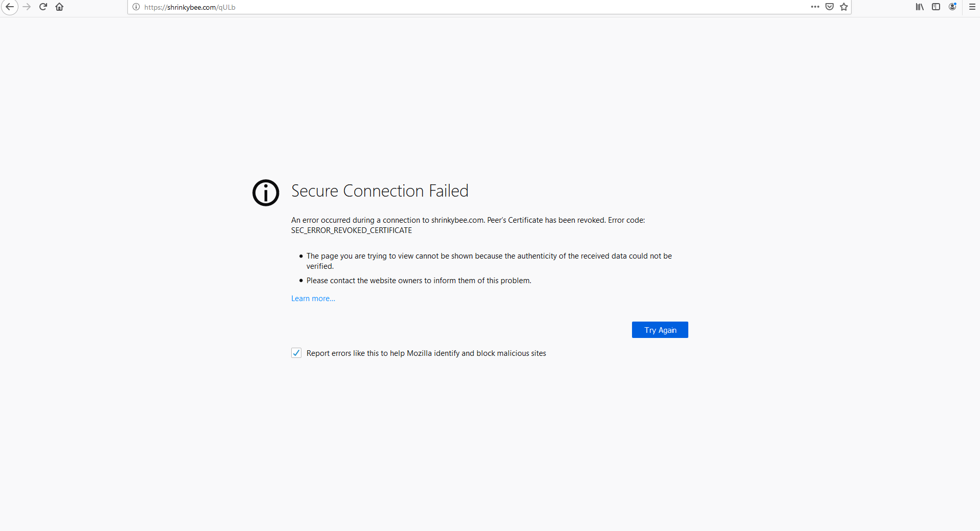The image size is (980, 531).
Task: Toggle the browser sidebar view
Action: click(x=936, y=7)
